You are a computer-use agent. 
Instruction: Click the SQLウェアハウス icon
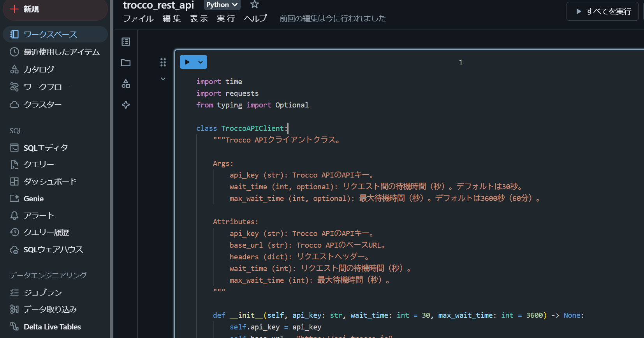(14, 250)
